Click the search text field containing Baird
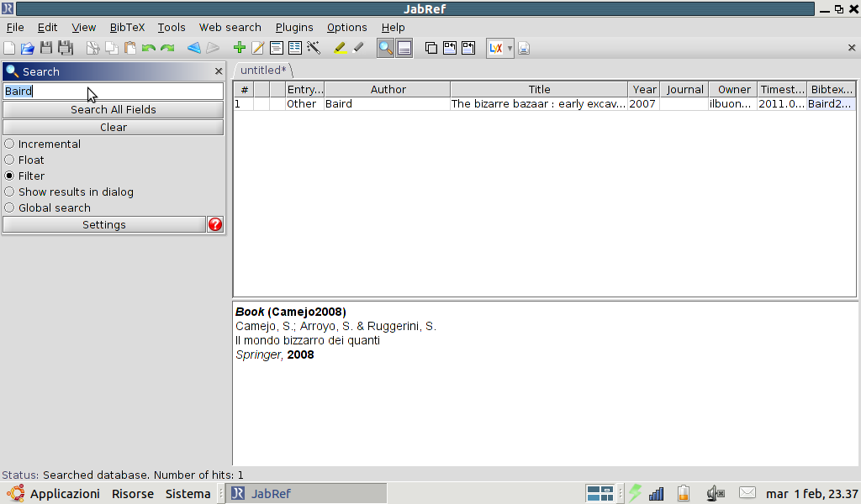Image resolution: width=861 pixels, height=504 pixels. [x=114, y=91]
